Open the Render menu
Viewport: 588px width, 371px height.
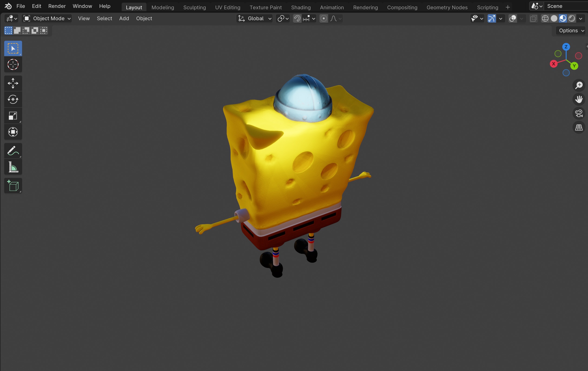57,6
